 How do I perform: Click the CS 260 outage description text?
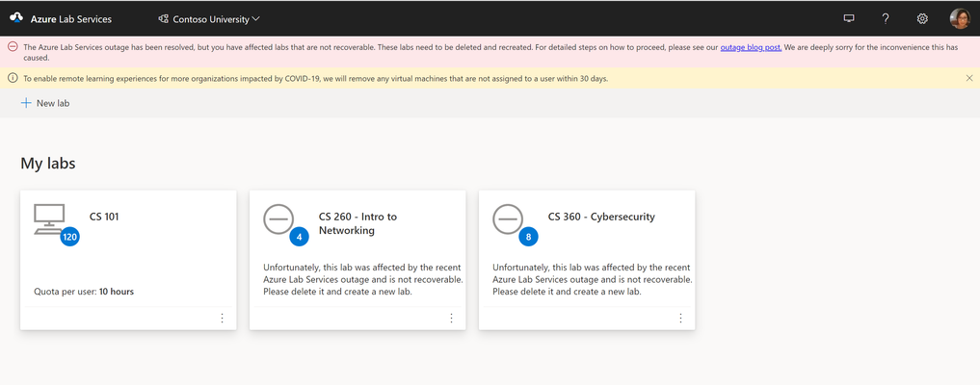coord(363,279)
